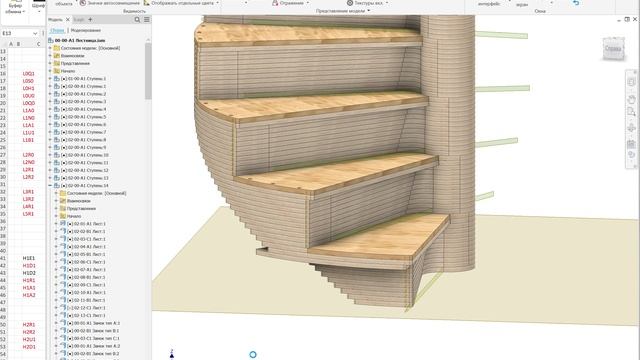The height and width of the screenshot is (360, 640).
Task: Expand 02-00-A1 Ступень:1 node
Action: 50,86
